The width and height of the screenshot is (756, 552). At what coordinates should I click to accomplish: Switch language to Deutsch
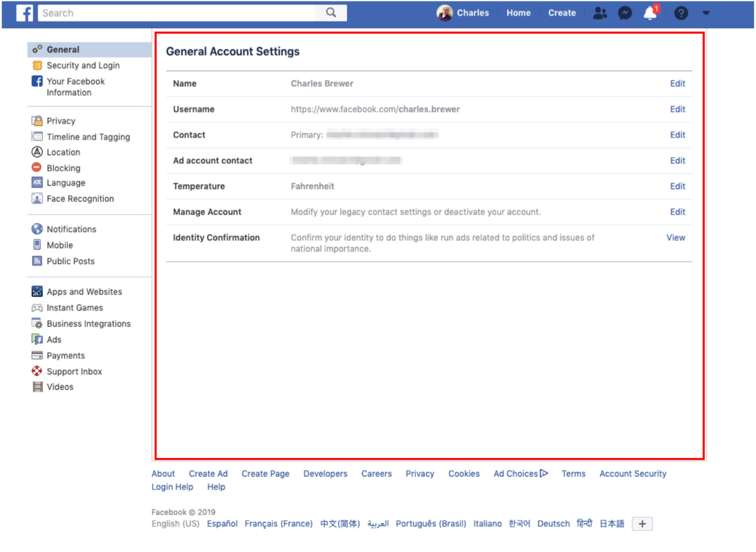coord(554,524)
